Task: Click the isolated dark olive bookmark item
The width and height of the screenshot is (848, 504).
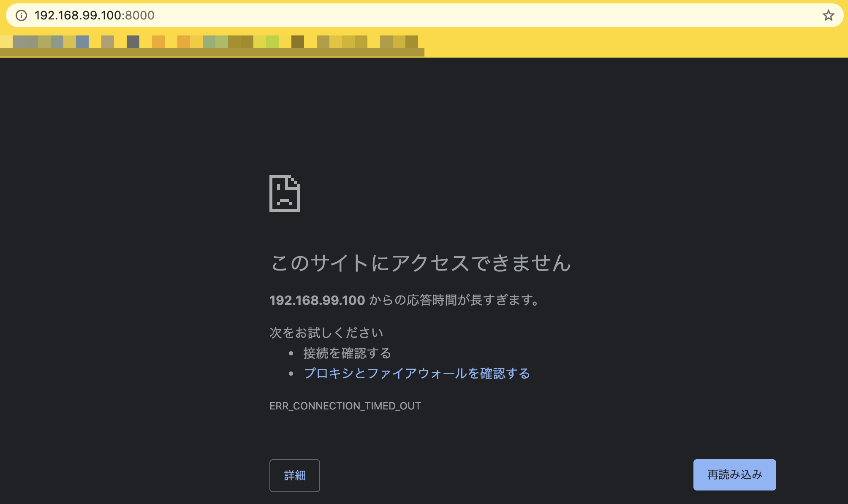Action: pyautogui.click(x=298, y=42)
